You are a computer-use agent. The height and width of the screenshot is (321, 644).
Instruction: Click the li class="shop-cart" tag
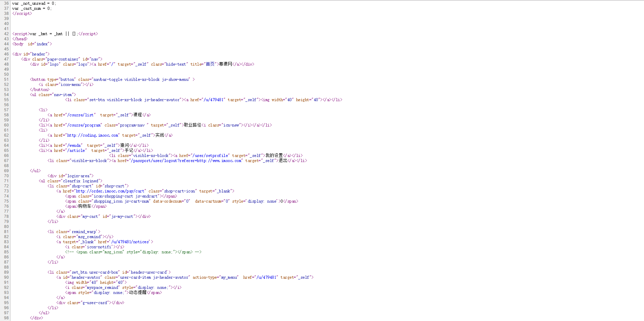tap(88, 186)
